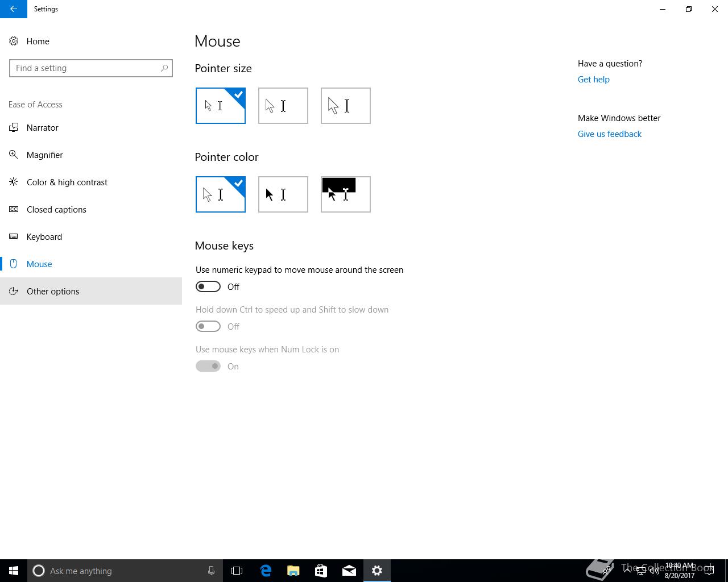
Task: Open Task View from the taskbar
Action: click(237, 571)
